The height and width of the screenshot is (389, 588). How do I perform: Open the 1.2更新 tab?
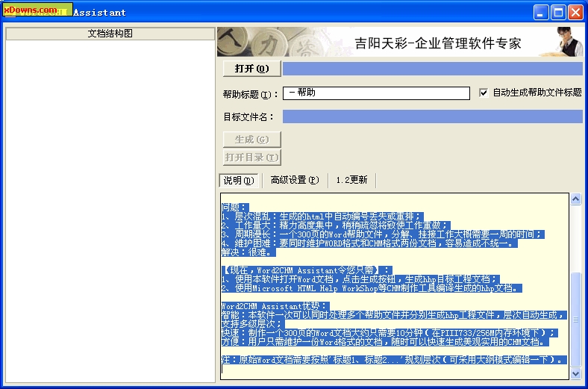pyautogui.click(x=351, y=180)
